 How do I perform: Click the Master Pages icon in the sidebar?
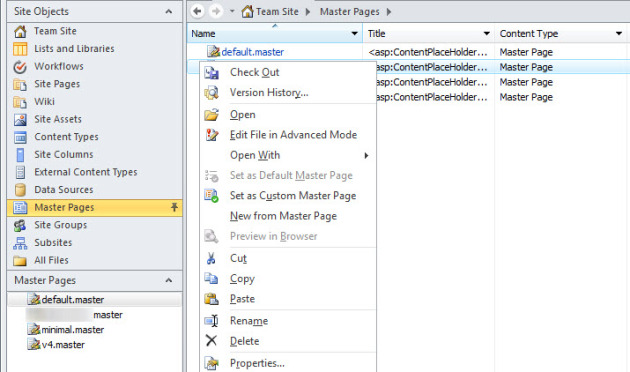tap(20, 208)
